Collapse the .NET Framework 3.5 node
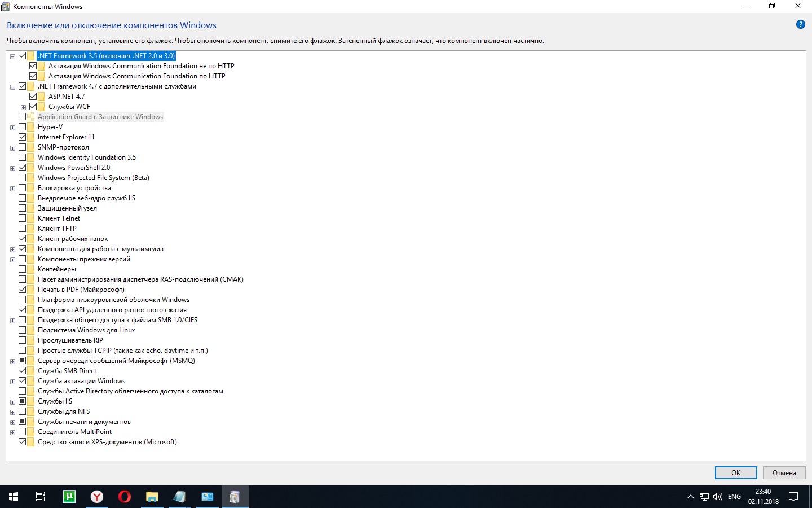Screen dimensions: 812x508 click(12, 56)
